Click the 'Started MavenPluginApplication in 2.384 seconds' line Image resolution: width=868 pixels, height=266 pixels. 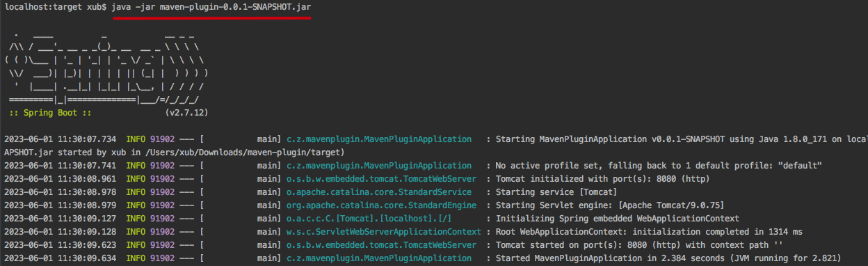pos(668,258)
